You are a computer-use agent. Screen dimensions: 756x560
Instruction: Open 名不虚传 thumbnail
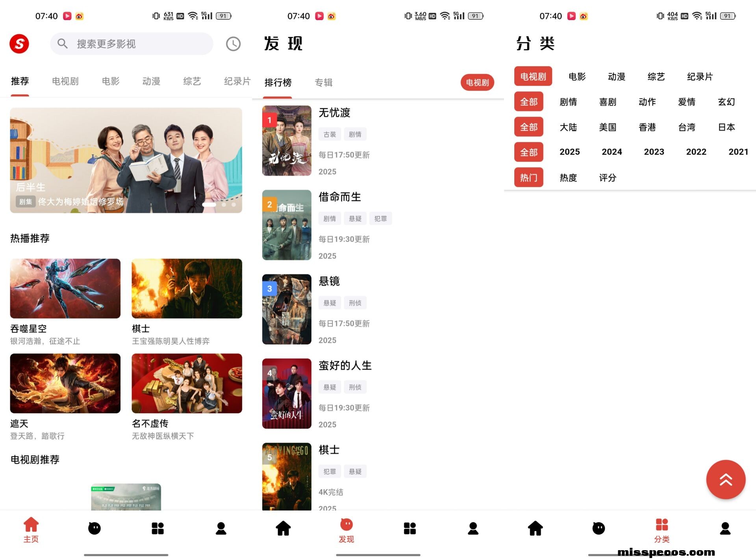coord(187,383)
